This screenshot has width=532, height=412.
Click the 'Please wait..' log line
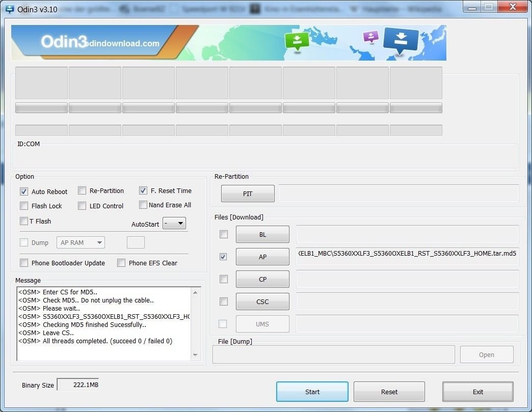click(49, 308)
